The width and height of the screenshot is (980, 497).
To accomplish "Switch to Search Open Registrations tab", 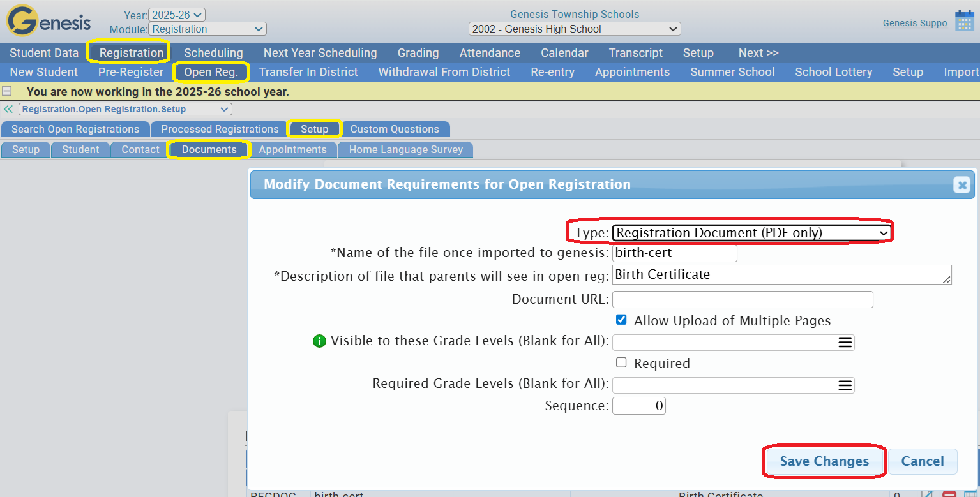I will [75, 129].
